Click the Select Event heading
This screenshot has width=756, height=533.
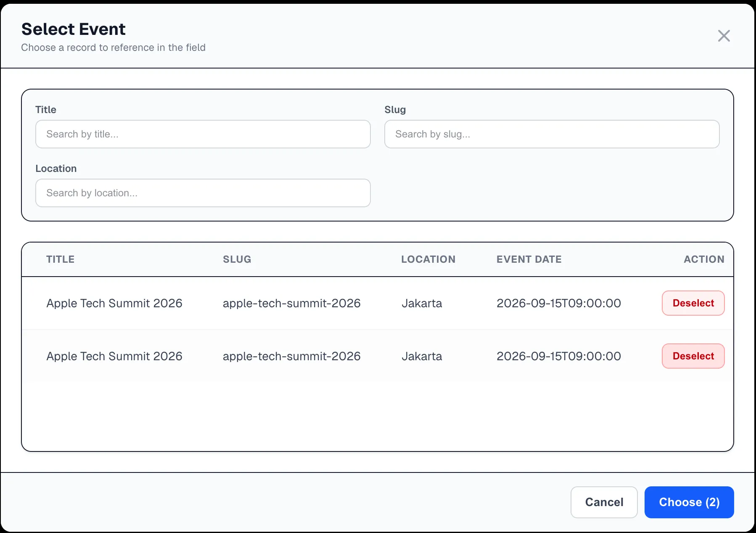pyautogui.click(x=74, y=29)
